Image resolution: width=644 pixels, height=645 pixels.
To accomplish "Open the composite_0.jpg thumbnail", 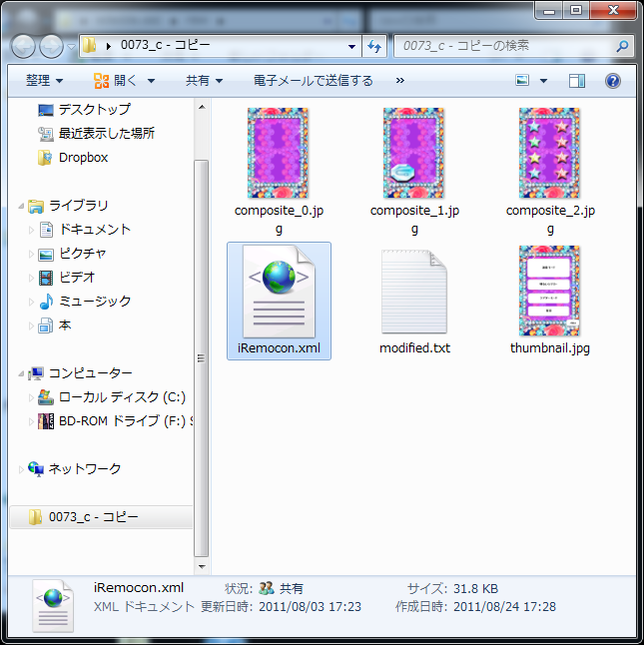I will (278, 153).
